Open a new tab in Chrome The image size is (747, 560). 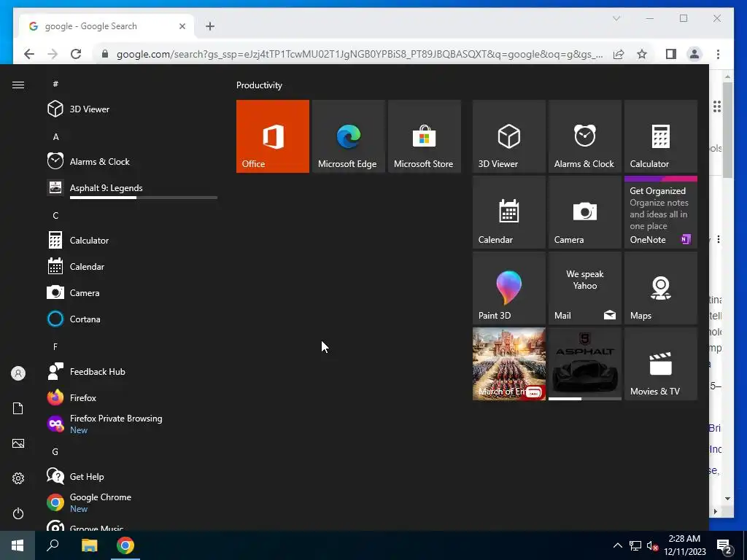coord(210,26)
